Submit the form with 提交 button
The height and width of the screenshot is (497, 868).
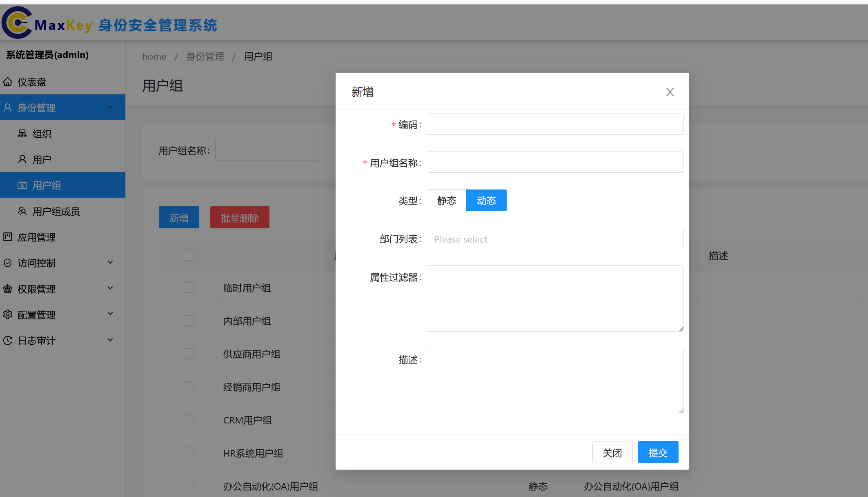658,452
